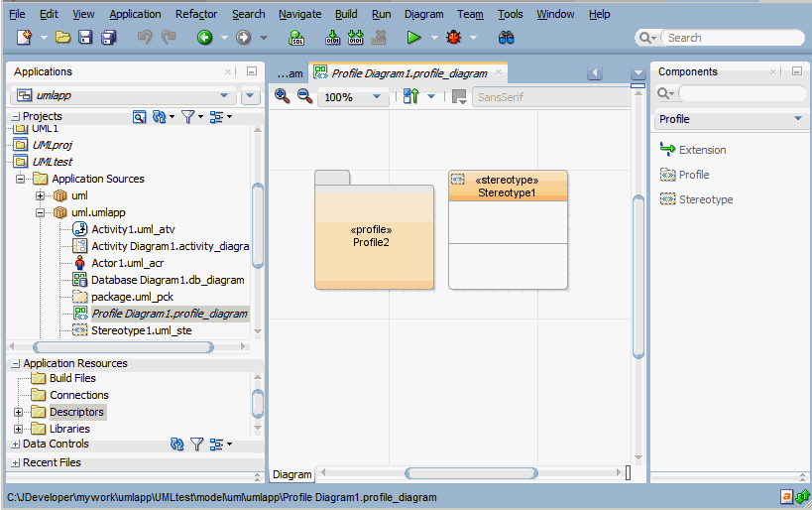812x510 pixels.
Task: Click the Rebuild project toolbar icon
Action: pos(356,38)
